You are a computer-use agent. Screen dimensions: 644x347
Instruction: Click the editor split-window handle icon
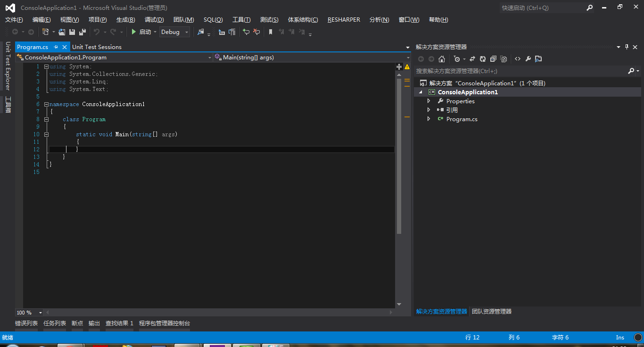pos(399,66)
